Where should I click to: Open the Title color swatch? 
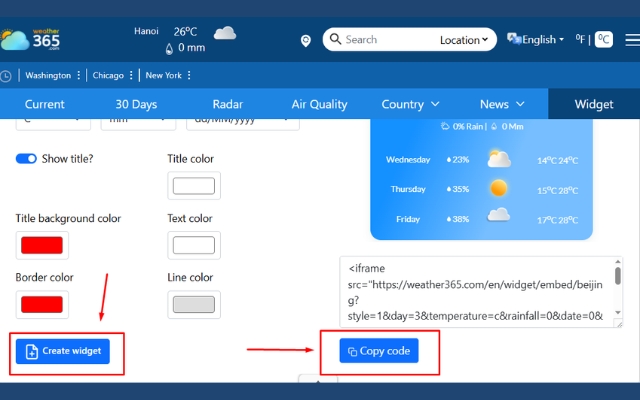pyautogui.click(x=194, y=186)
